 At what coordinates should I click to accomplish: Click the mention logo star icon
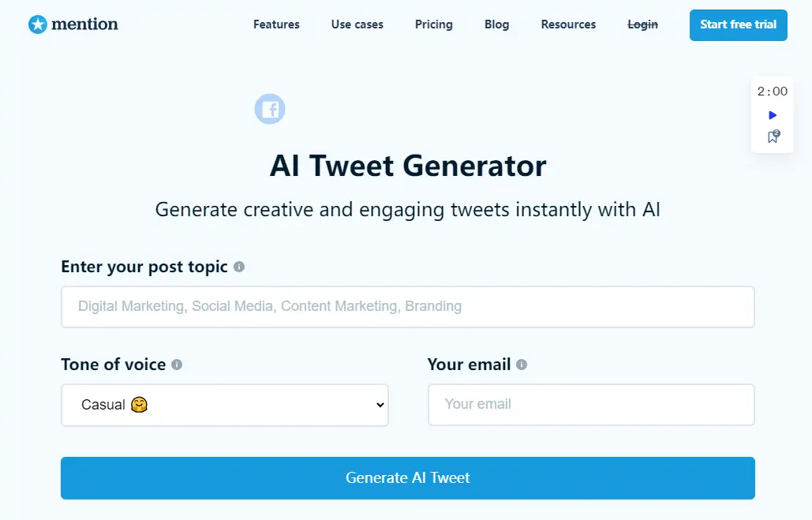pos(36,24)
